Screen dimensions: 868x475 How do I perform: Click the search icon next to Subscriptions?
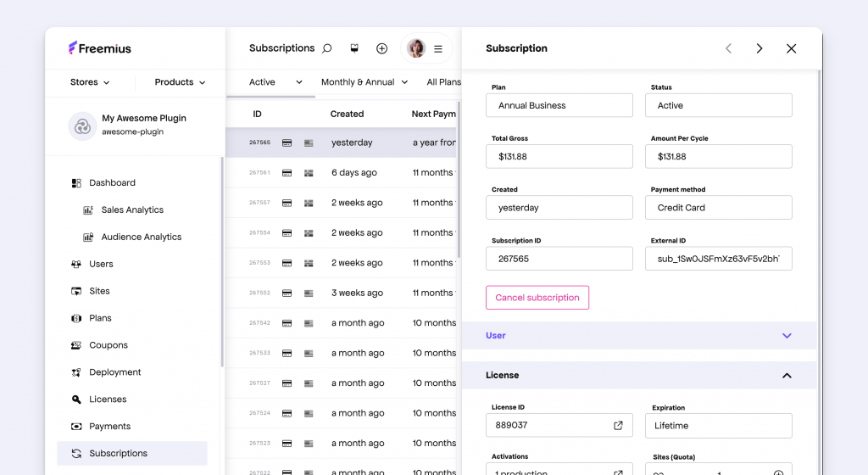coord(327,48)
